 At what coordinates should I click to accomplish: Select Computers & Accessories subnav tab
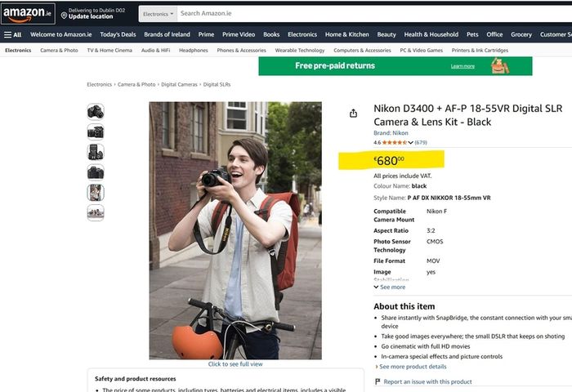(x=362, y=51)
